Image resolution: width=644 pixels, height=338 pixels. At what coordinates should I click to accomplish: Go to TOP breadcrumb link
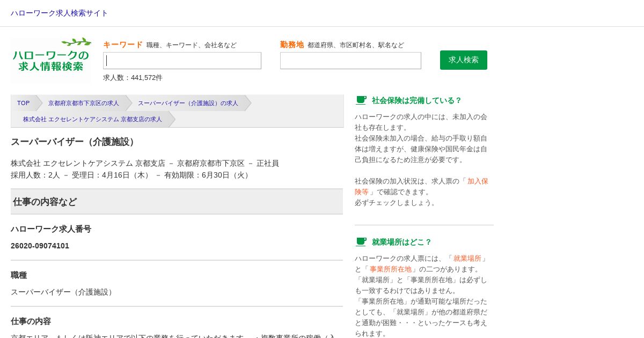point(24,103)
